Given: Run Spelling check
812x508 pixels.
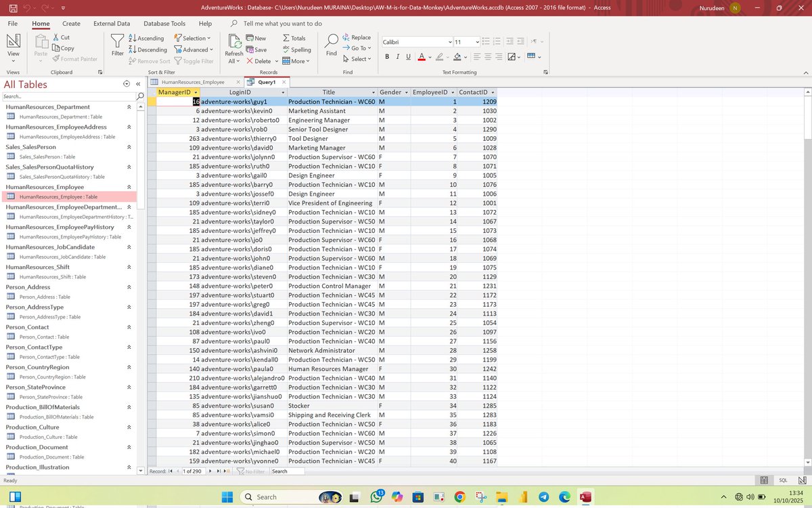Looking at the screenshot, I should (x=296, y=49).
